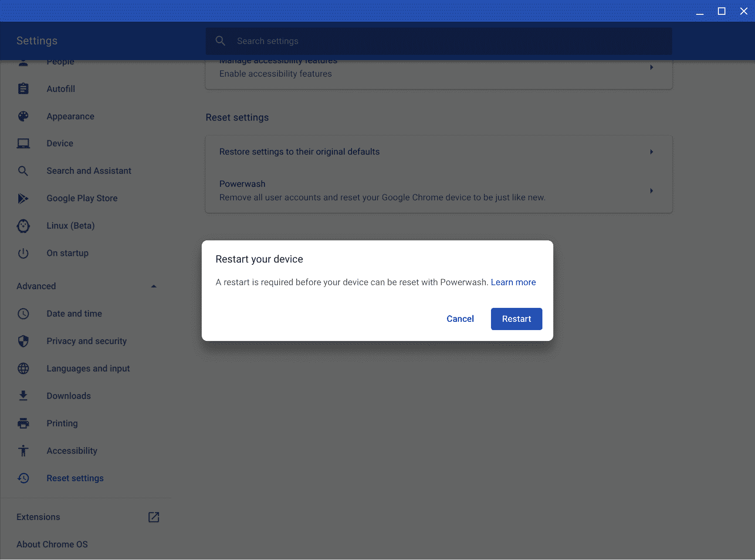Click the Appearance palette icon
Viewport: 755px width, 560px height.
[x=23, y=116]
